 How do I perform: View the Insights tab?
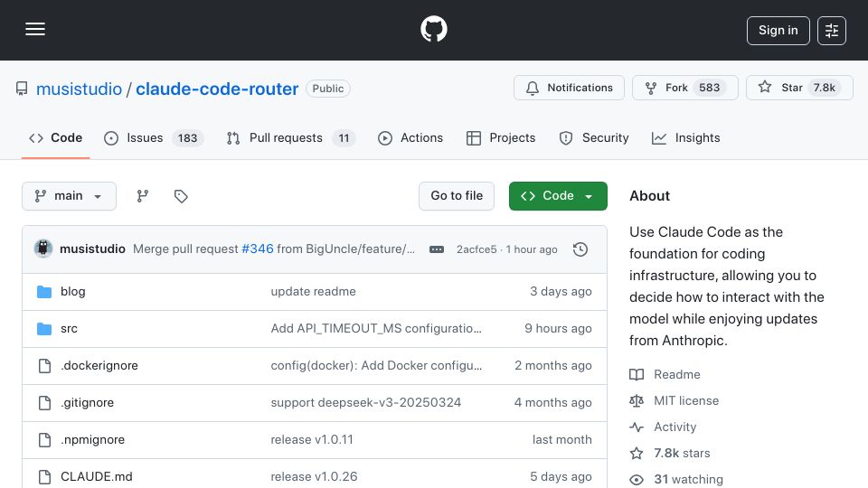point(686,137)
